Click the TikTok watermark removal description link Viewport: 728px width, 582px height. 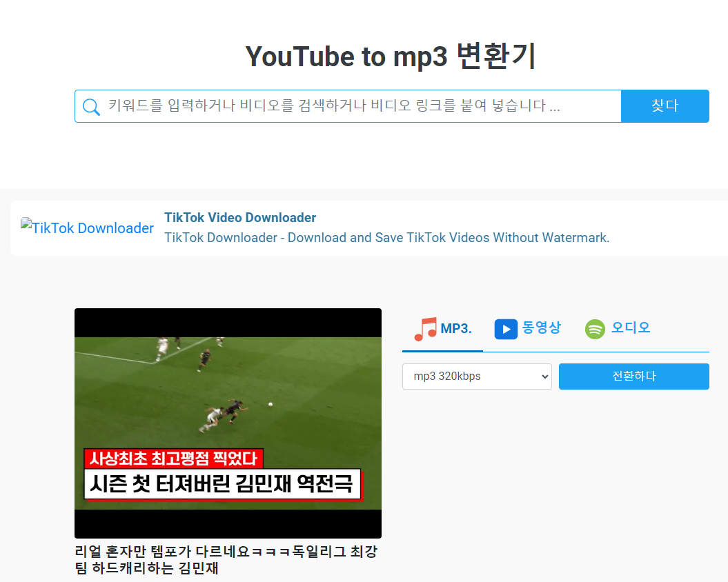pyautogui.click(x=386, y=237)
